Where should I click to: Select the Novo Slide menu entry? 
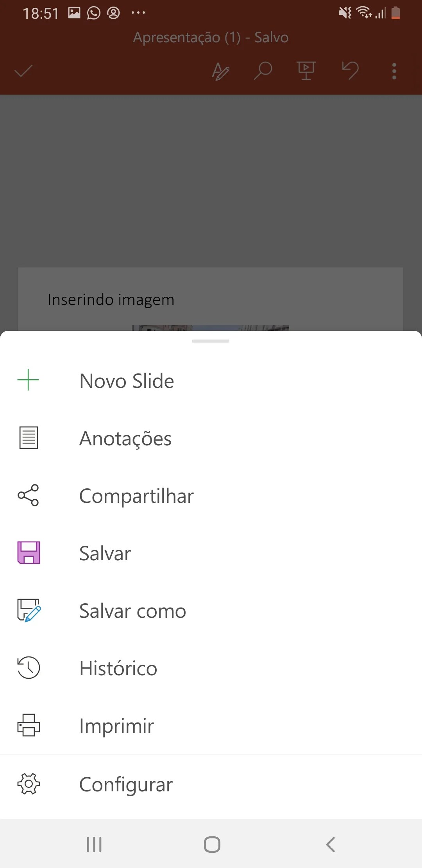[x=127, y=381]
